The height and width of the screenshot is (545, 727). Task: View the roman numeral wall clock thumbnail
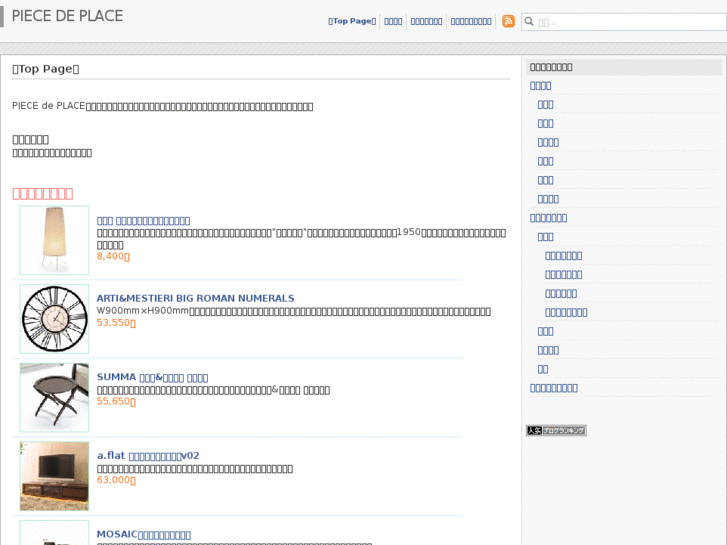pyautogui.click(x=54, y=319)
